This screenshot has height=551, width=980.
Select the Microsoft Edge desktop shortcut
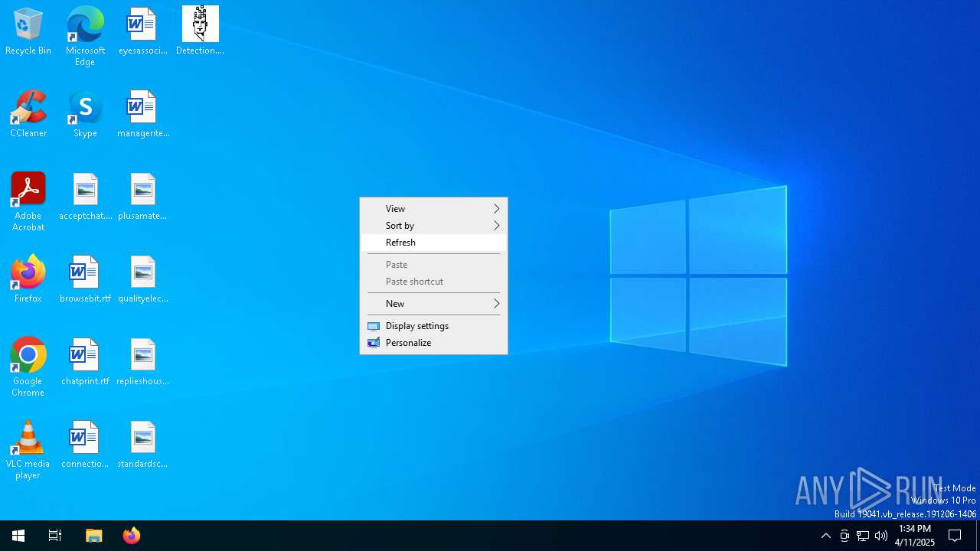(85, 37)
